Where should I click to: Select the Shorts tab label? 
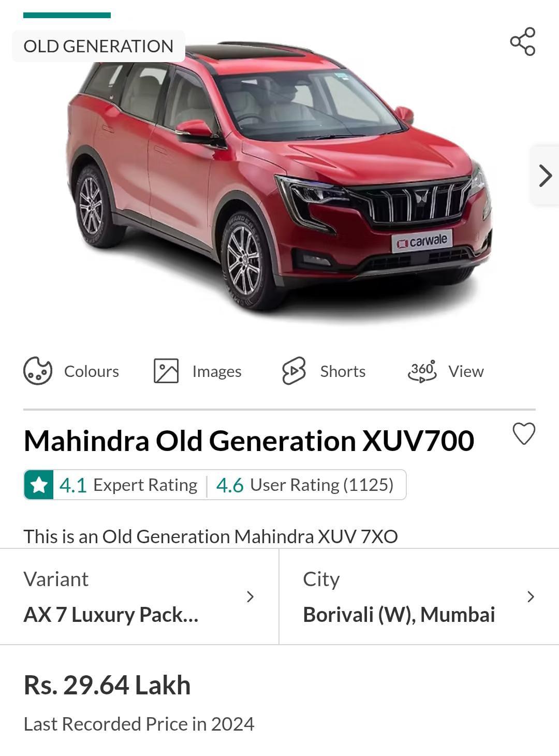coord(343,371)
